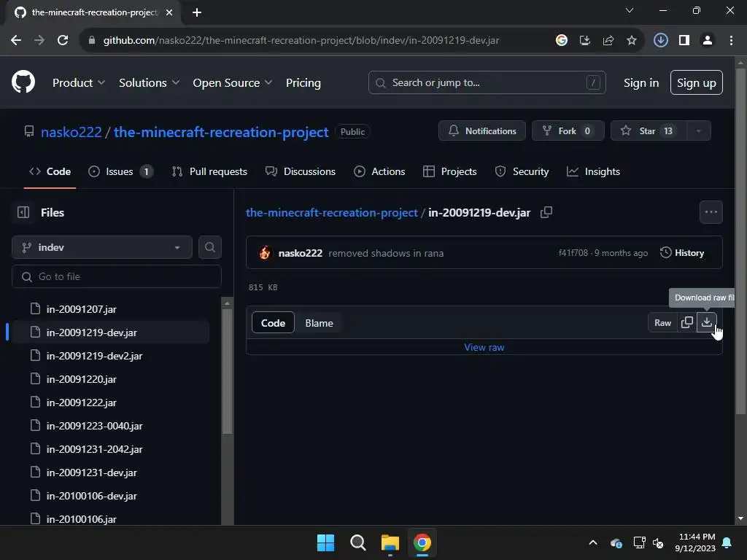This screenshot has height=560, width=747.
Task: Open the Code repository tab
Action: point(50,171)
